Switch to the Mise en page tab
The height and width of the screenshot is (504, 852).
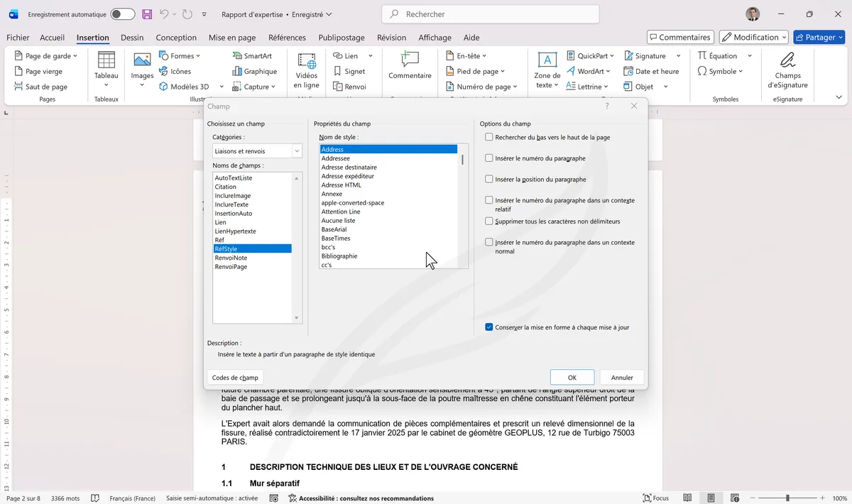(232, 38)
